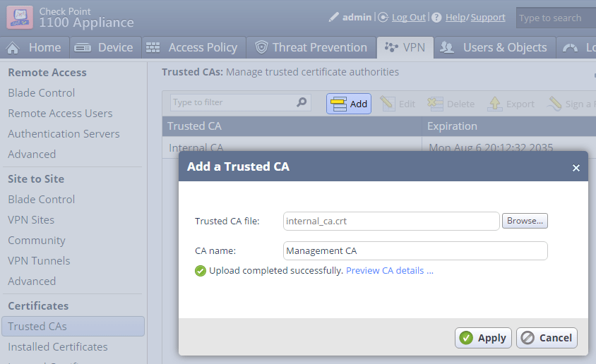Click the Export toolbar button
This screenshot has width=596, height=364.
[x=511, y=104]
